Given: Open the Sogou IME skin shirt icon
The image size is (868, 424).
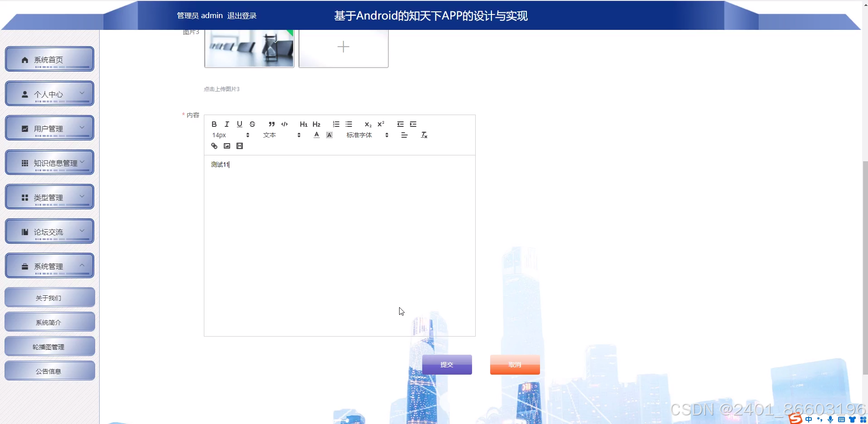Looking at the screenshot, I should tap(852, 419).
